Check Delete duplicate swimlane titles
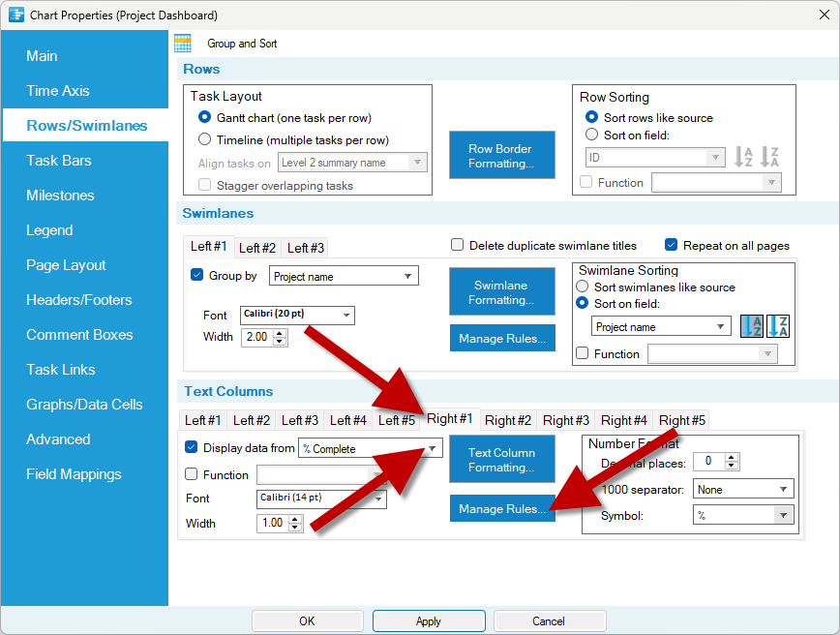This screenshot has height=635, width=840. click(457, 245)
